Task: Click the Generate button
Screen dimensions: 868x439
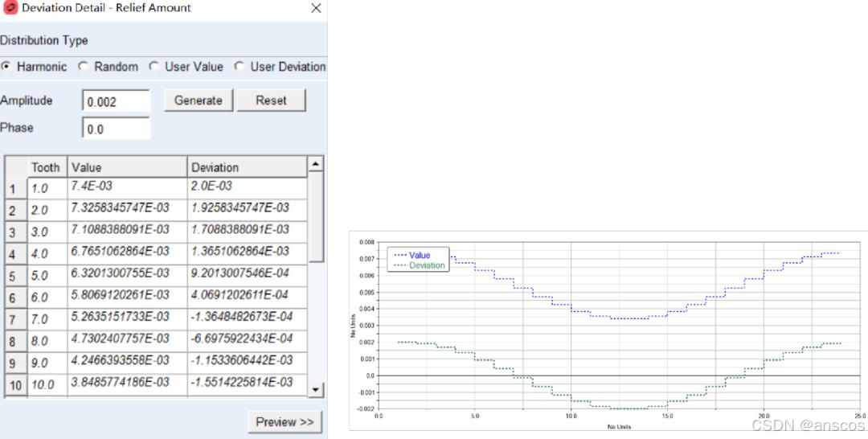Action: [x=199, y=101]
